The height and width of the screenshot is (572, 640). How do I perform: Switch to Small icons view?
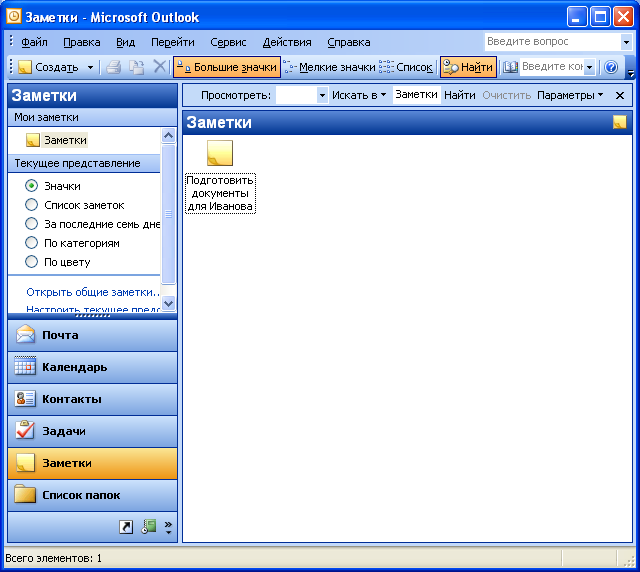pyautogui.click(x=329, y=67)
